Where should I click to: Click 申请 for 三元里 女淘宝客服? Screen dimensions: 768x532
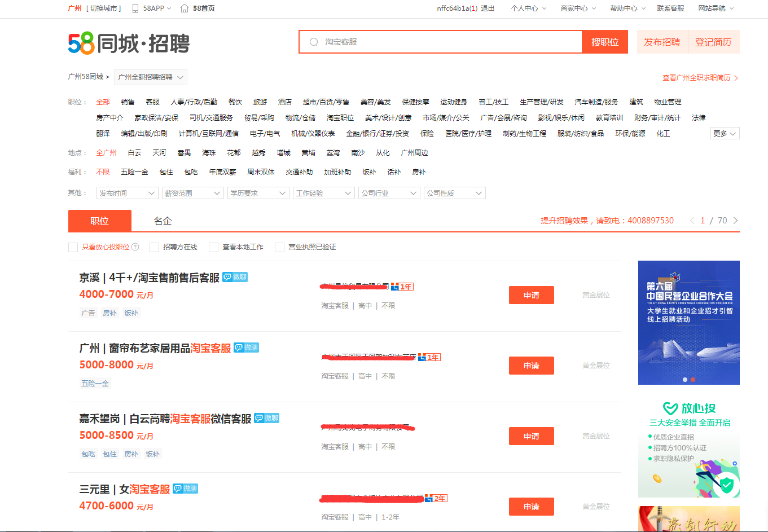[532, 507]
